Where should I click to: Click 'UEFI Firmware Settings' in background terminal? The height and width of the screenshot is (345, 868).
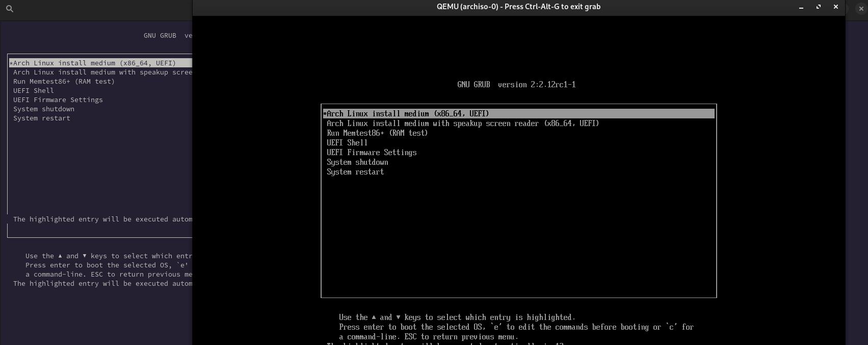[58, 100]
